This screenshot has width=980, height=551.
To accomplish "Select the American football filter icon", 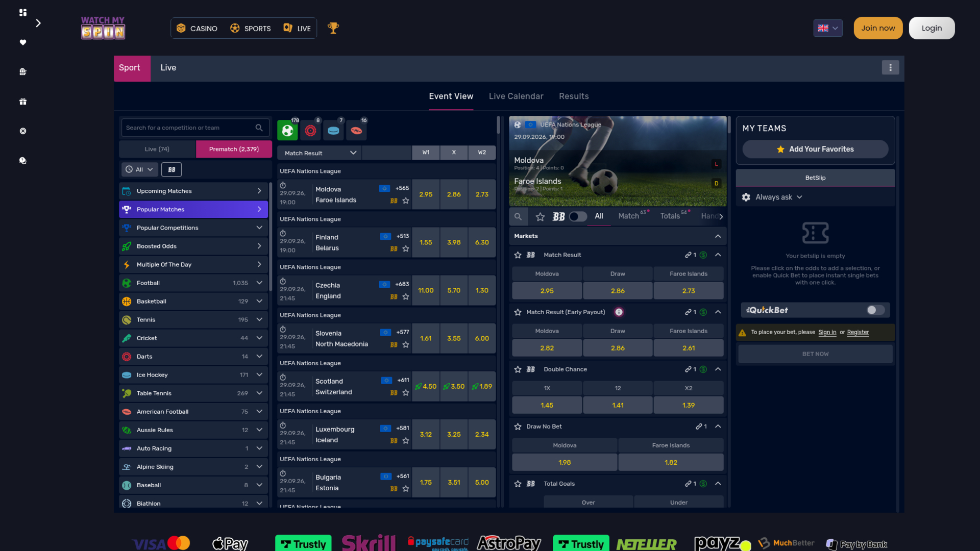I will click(356, 131).
